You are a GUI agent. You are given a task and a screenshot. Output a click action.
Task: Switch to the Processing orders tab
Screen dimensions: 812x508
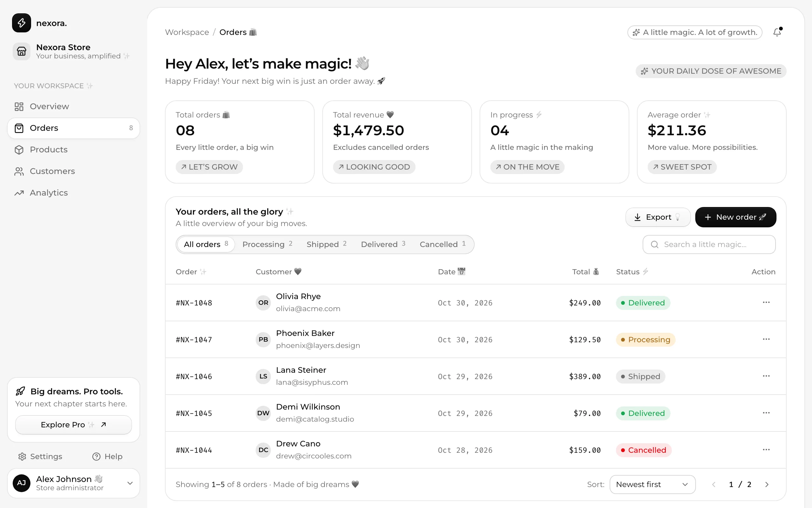pos(267,244)
